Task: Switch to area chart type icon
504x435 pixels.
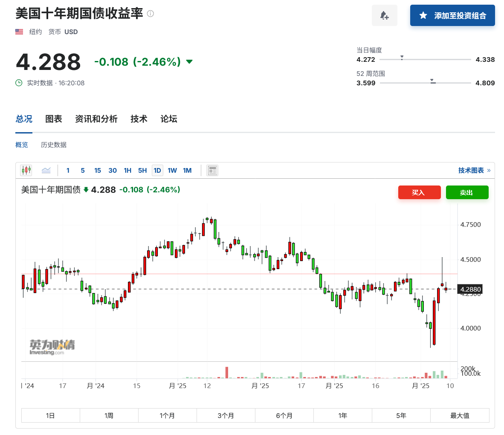Action: point(46,171)
